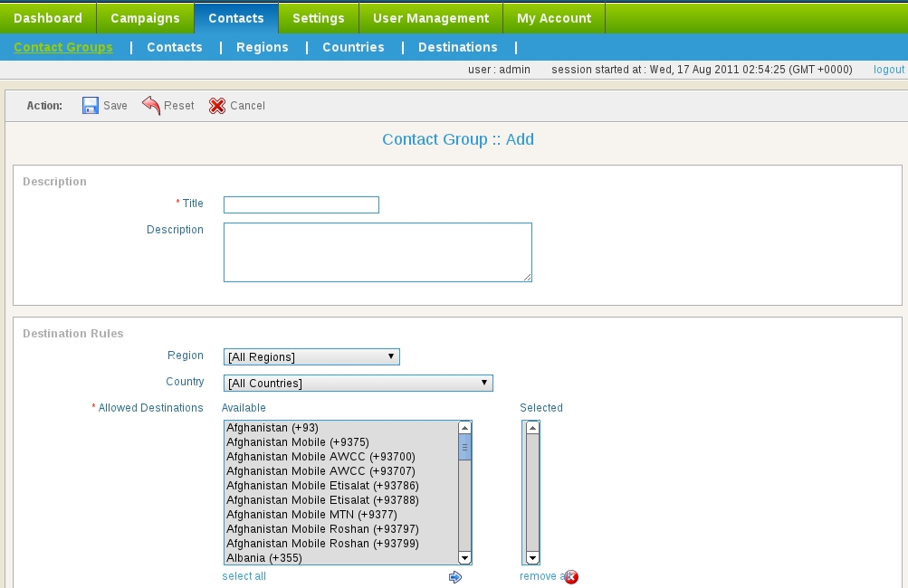Select Afghanistan Mobile AWCC (+93700)
The image size is (908, 588).
click(x=341, y=457)
